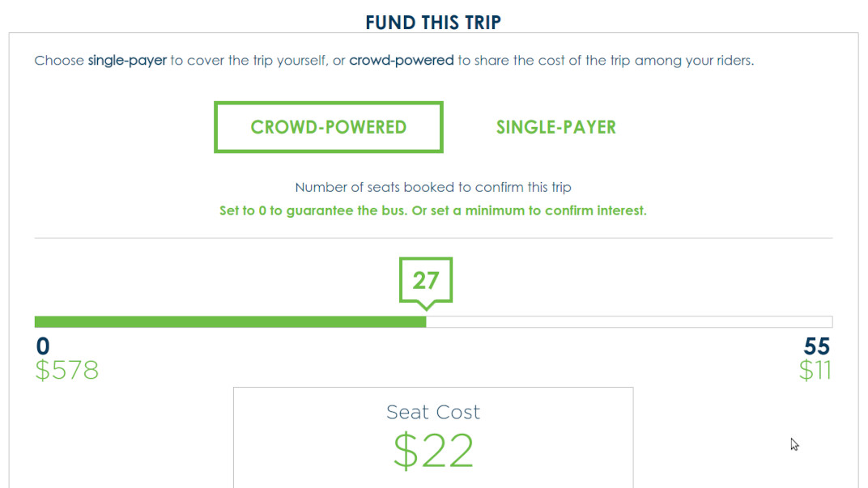The width and height of the screenshot is (868, 488).
Task: Select the CROWD-POWERED funding option
Action: point(328,127)
